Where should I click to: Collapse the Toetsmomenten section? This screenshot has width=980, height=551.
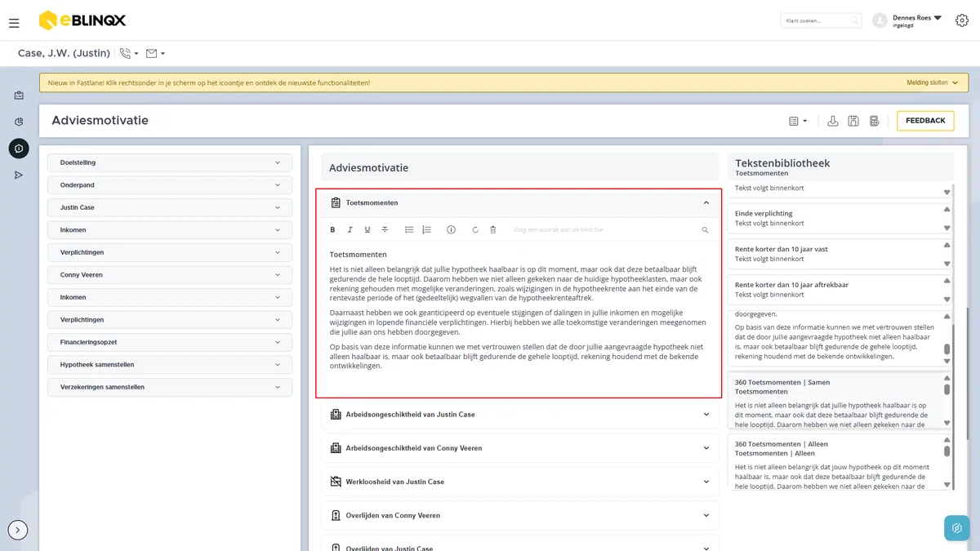click(706, 202)
